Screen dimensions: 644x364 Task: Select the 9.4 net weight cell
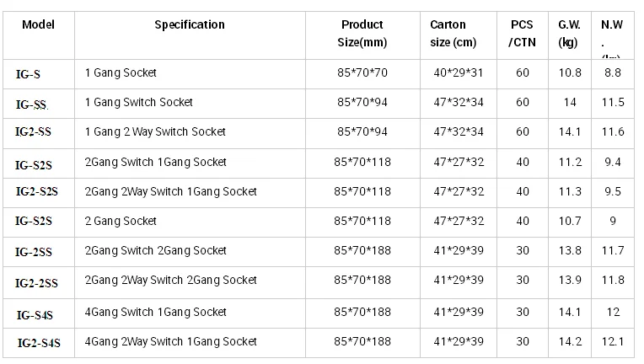coord(613,161)
